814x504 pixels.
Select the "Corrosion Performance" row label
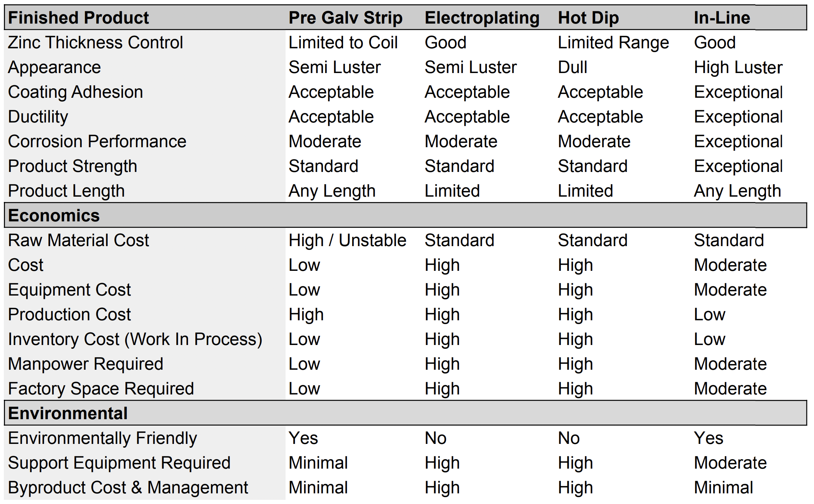(x=97, y=142)
